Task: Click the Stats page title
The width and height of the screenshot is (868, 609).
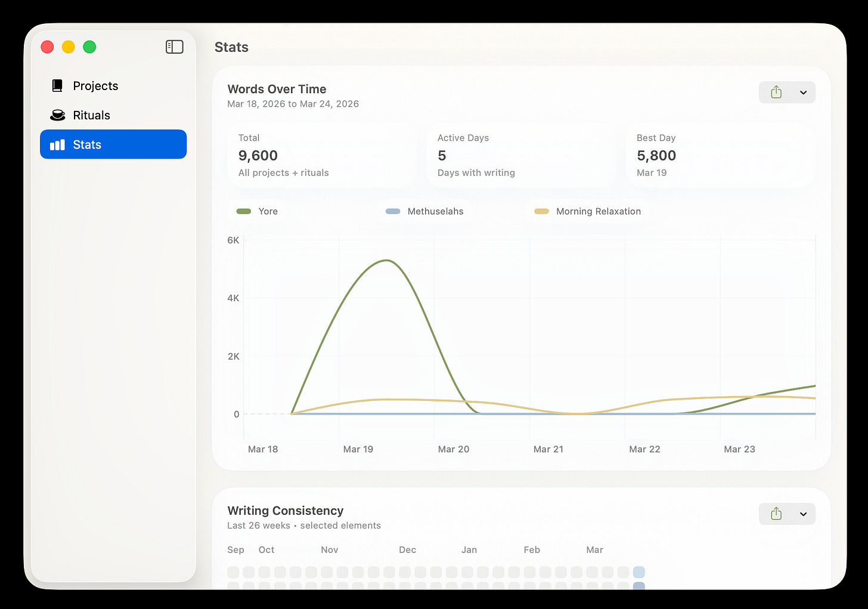Action: coord(231,47)
